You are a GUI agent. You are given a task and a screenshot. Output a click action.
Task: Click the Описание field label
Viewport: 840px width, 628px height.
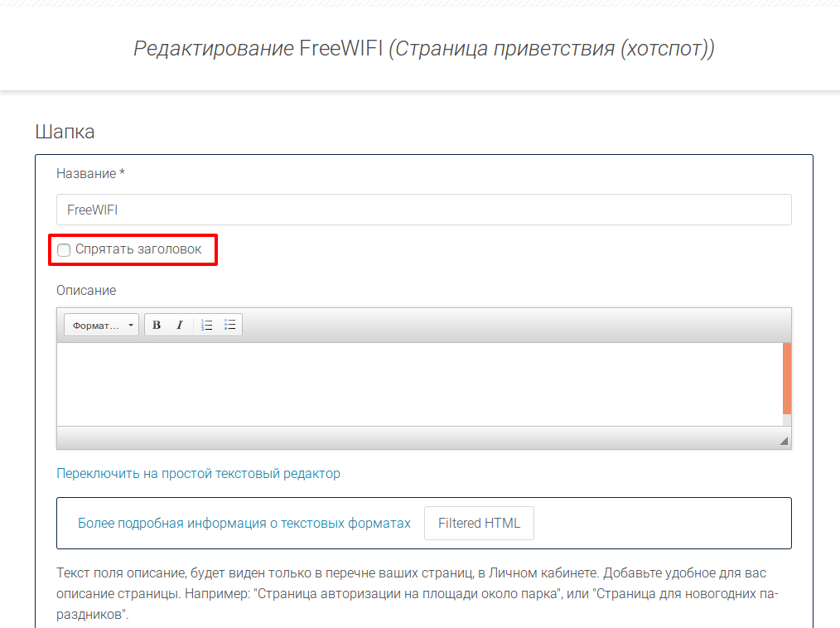[x=86, y=290]
